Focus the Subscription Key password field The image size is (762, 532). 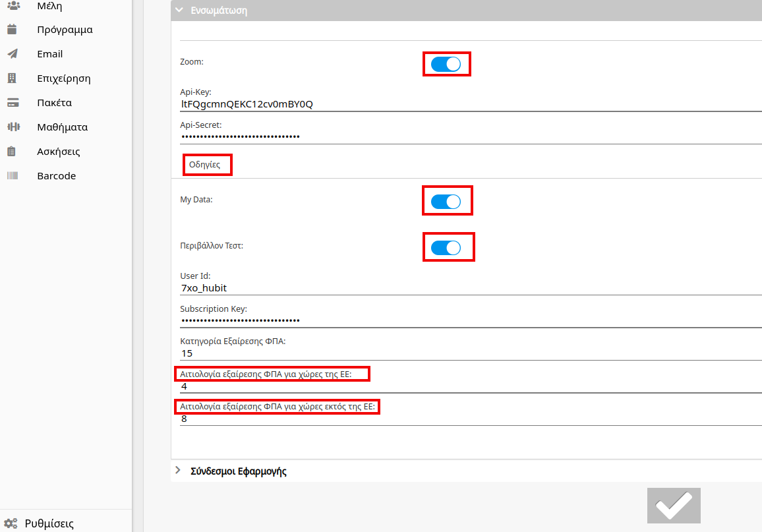[x=471, y=321]
